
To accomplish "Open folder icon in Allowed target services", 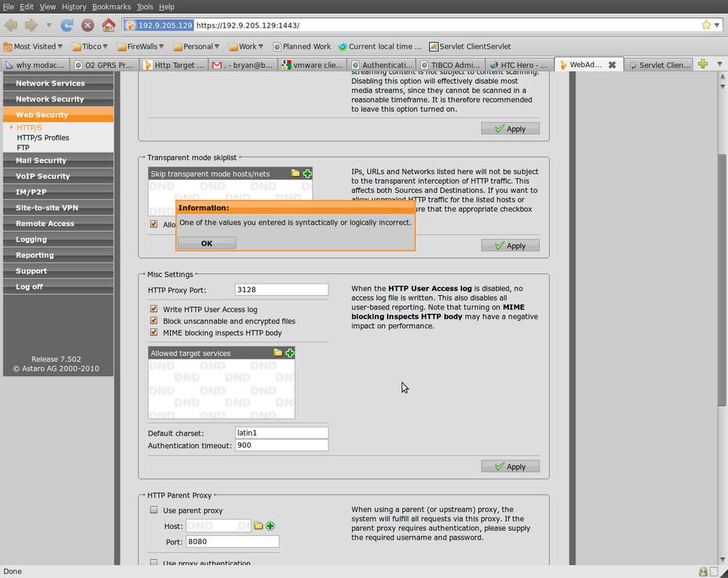I will (278, 353).
